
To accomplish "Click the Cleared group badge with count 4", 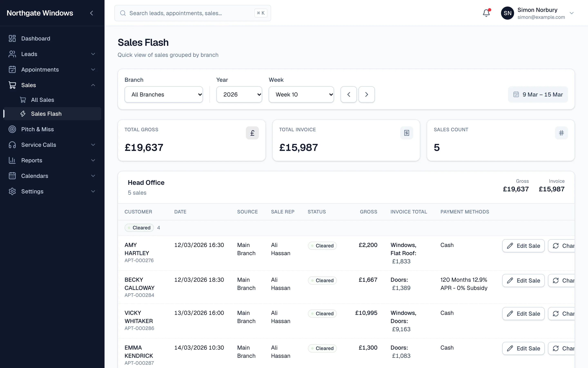I will (139, 228).
